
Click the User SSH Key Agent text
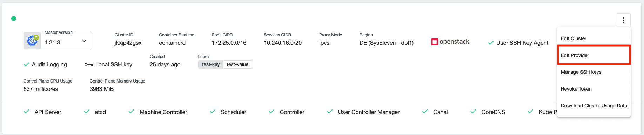[522, 43]
